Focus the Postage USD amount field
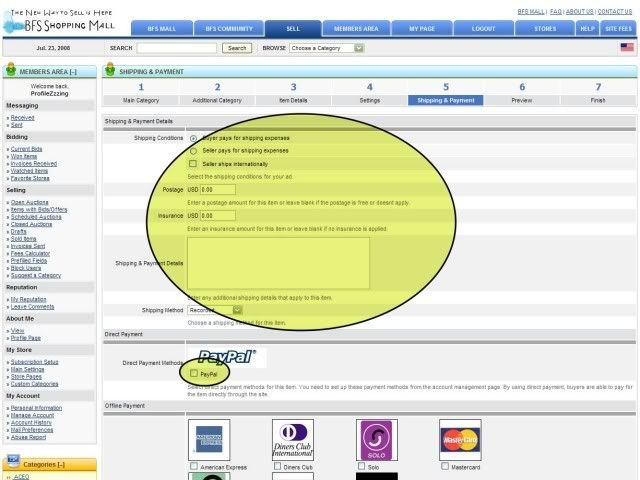Viewport: 640px width, 480px height. click(218, 190)
